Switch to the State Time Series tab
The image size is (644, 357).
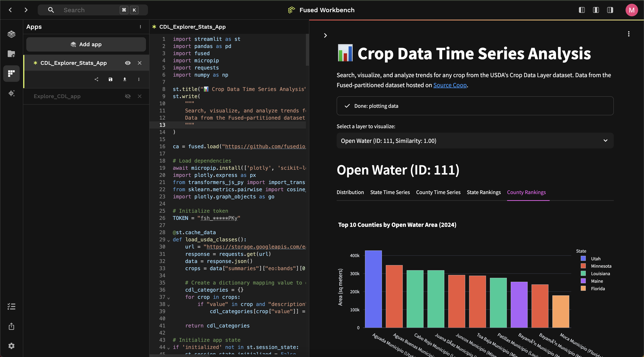[390, 192]
